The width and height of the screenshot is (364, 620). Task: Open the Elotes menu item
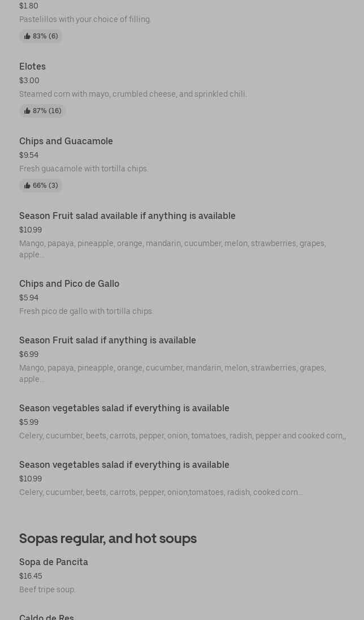coord(32,67)
